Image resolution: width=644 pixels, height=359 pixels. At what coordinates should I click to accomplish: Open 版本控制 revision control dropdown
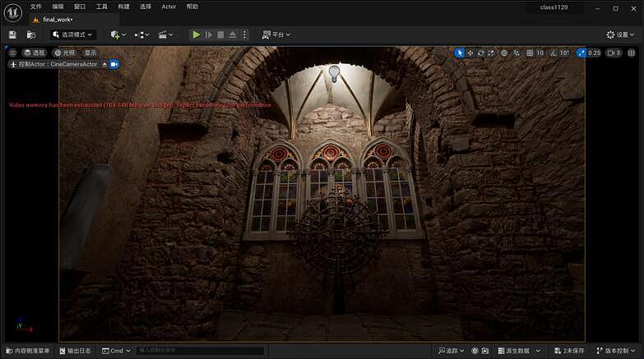pyautogui.click(x=616, y=351)
